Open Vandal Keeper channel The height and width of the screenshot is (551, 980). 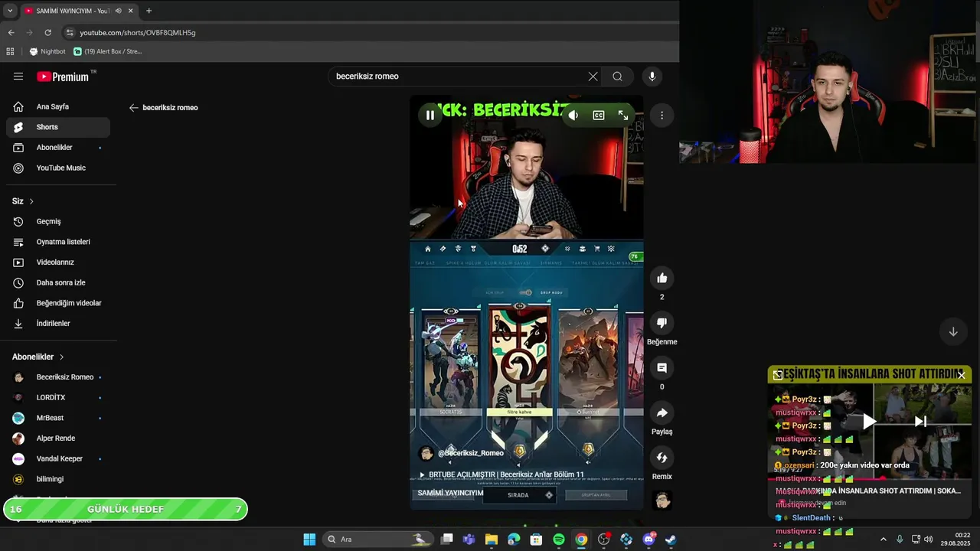coord(58,459)
